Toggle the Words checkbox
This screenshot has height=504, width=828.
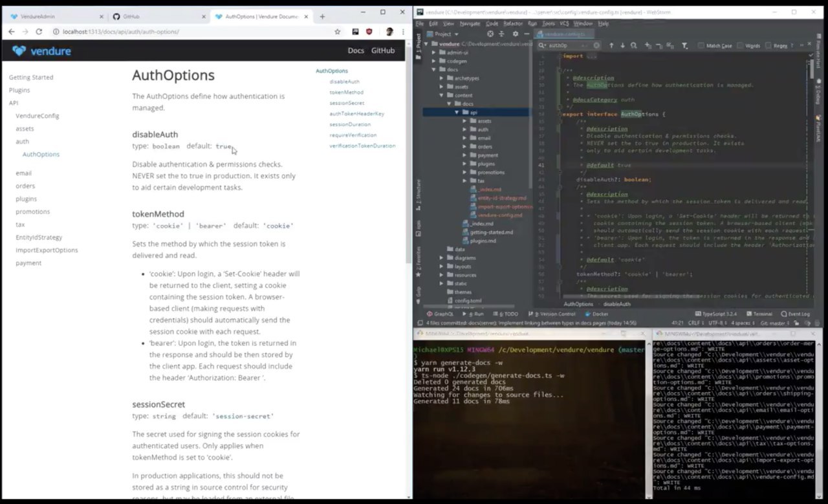pyautogui.click(x=740, y=46)
